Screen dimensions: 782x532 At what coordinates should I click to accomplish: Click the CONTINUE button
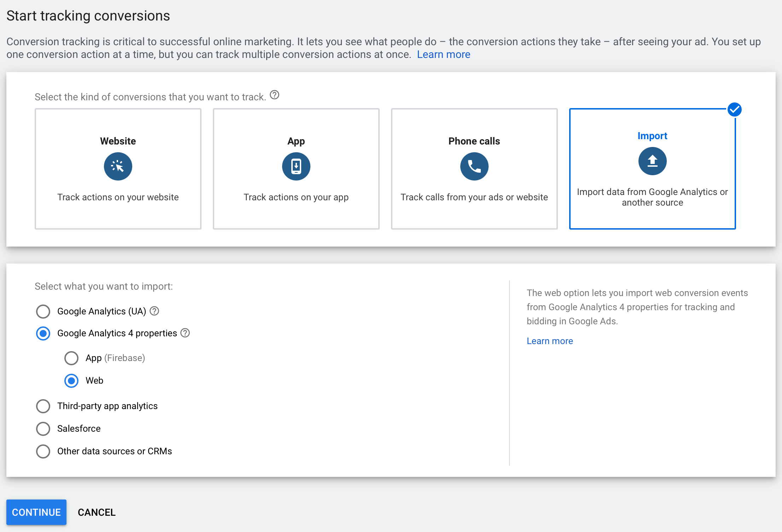click(x=36, y=512)
